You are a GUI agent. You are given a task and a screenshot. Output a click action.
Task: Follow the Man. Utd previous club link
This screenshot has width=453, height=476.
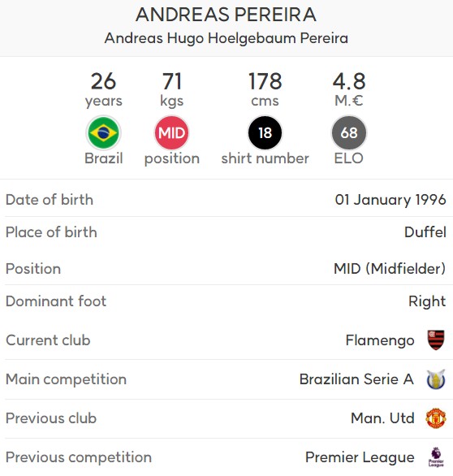click(x=382, y=418)
